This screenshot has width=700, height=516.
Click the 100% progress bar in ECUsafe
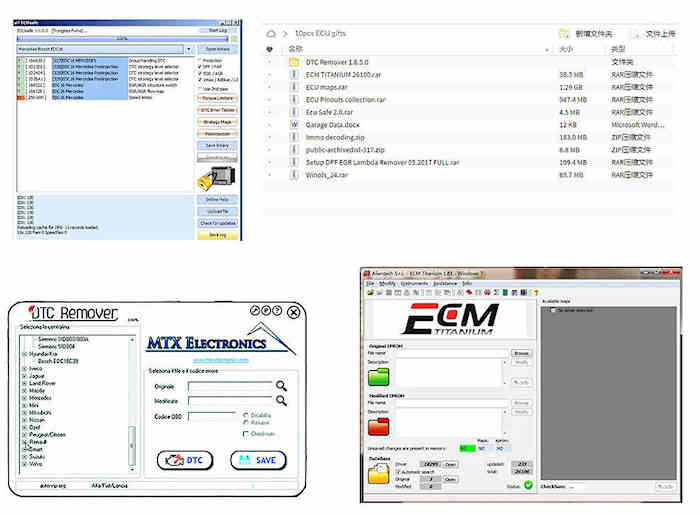(x=122, y=39)
